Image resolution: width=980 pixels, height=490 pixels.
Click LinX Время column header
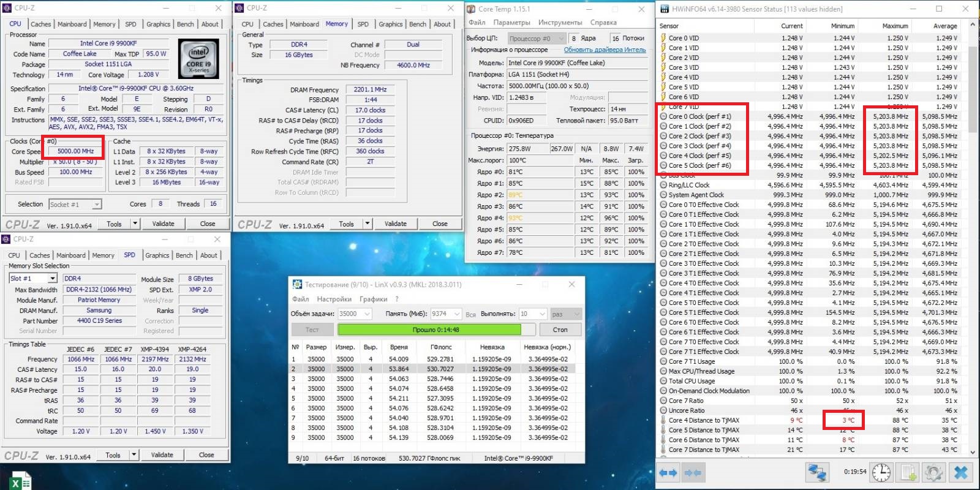tap(398, 347)
